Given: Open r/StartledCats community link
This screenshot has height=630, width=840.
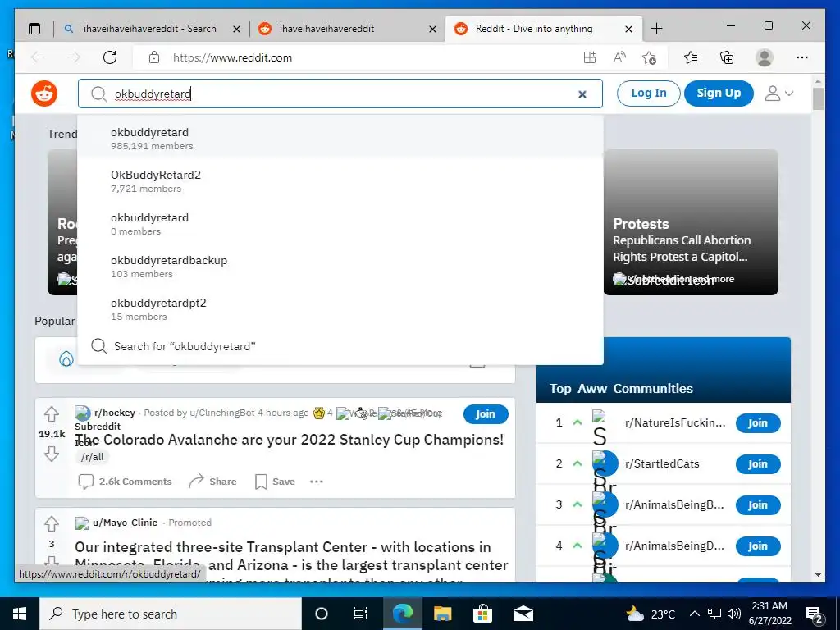Looking at the screenshot, I should click(x=662, y=464).
